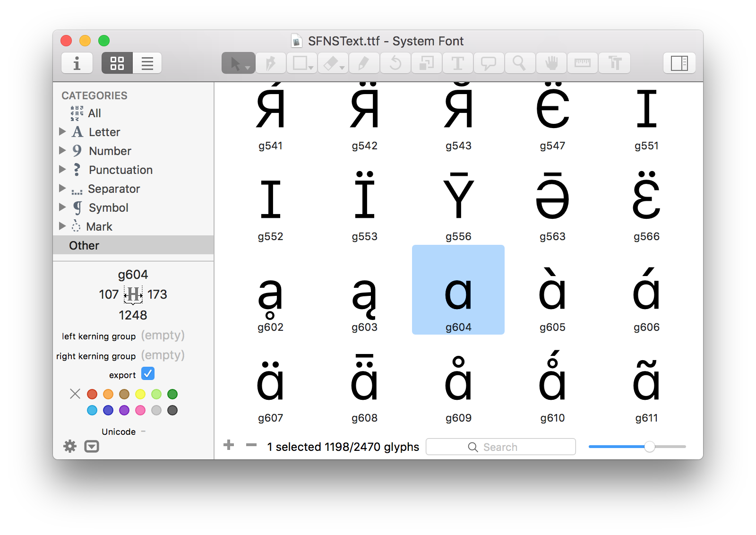Switch to list view of glyphs

point(147,63)
